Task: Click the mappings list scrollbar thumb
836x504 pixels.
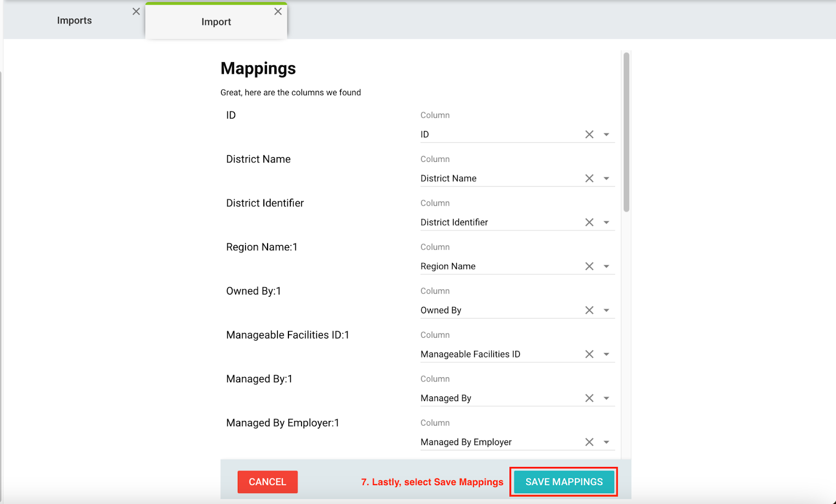Action: click(x=626, y=132)
